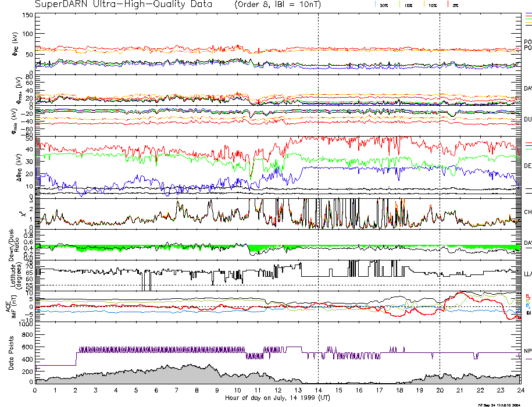The width and height of the screenshot is (532, 407).
Task: Select hour 20 on the time axis
Action: [x=440, y=391]
